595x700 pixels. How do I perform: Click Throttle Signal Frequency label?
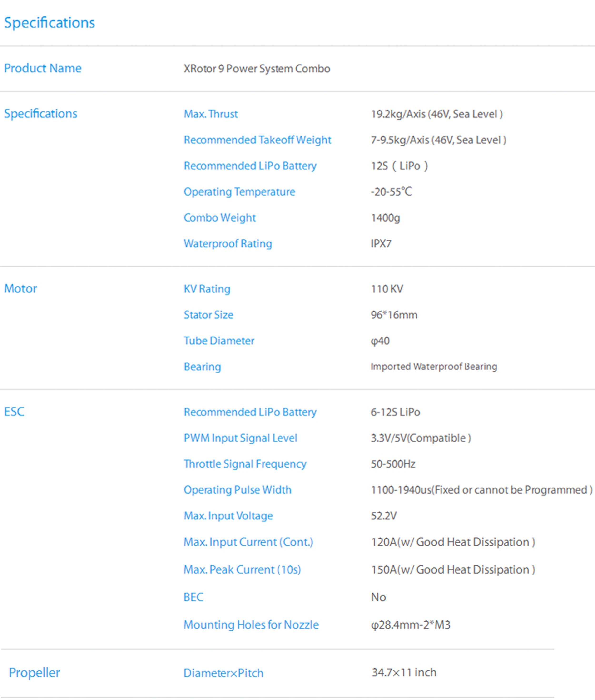245,464
